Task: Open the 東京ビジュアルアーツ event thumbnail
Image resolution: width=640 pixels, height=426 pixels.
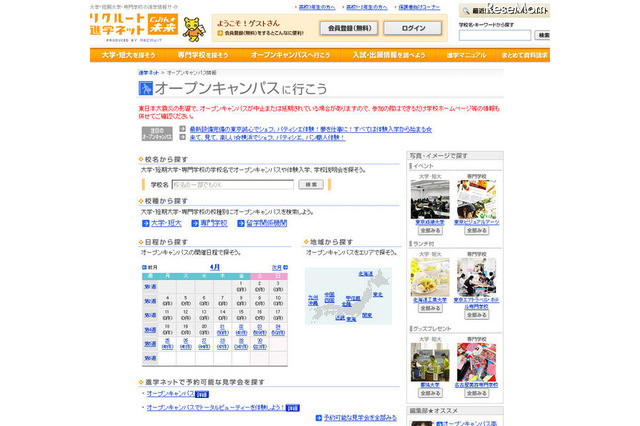Action: pyautogui.click(x=476, y=200)
